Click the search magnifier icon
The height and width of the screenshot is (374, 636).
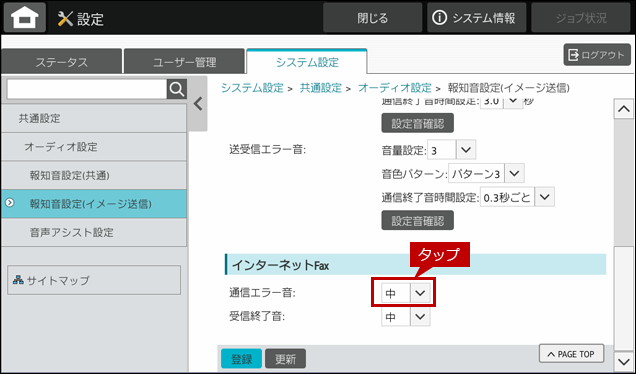(x=177, y=89)
